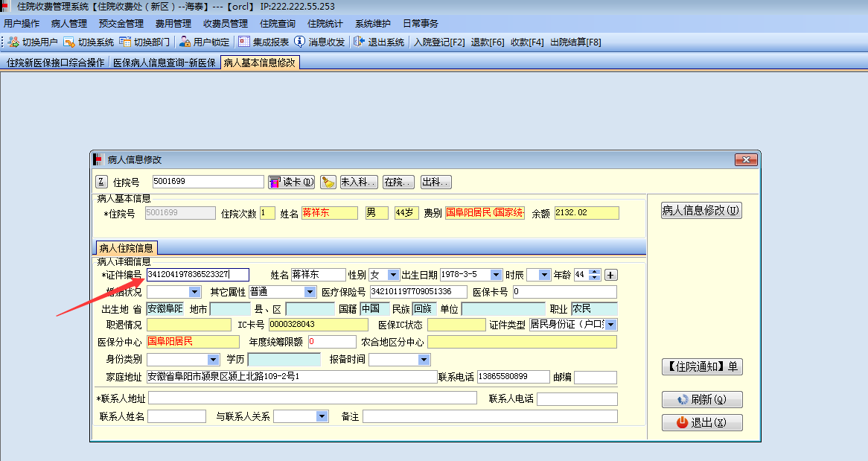Click 入院登记[F2] toolbar item

point(439,42)
